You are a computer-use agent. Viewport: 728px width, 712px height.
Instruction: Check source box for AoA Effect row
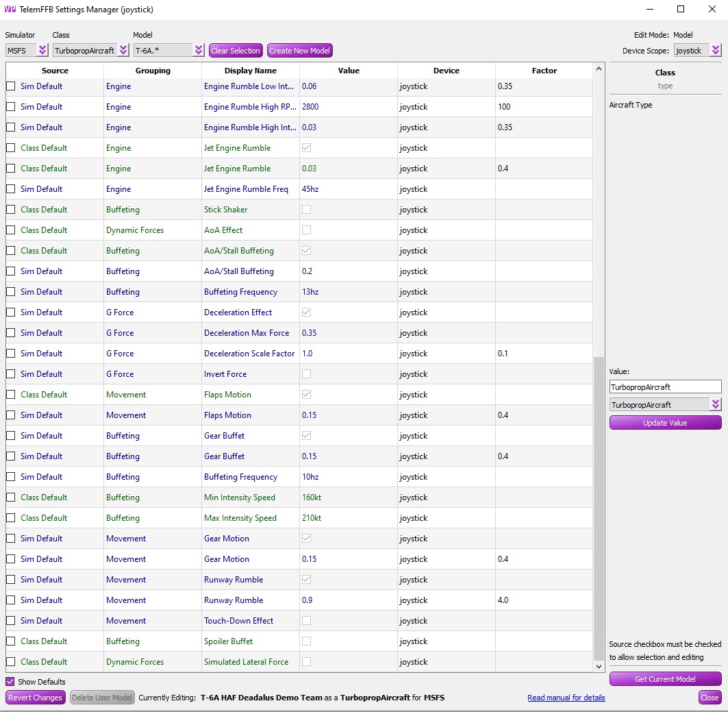(x=11, y=230)
